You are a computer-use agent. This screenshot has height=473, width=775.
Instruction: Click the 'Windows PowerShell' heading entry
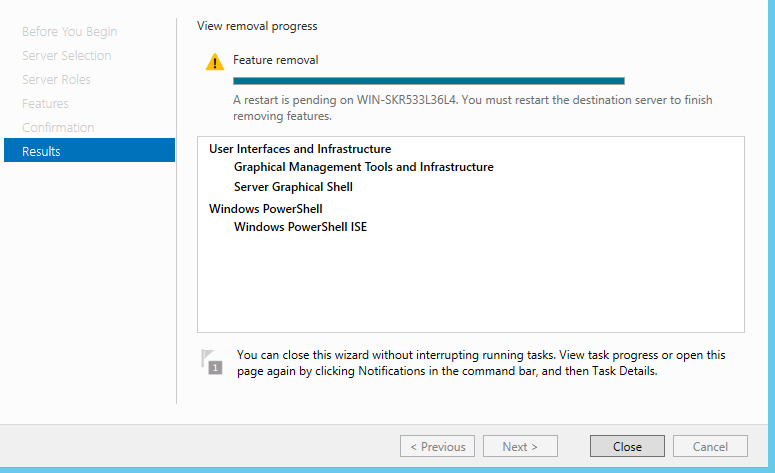[265, 209]
